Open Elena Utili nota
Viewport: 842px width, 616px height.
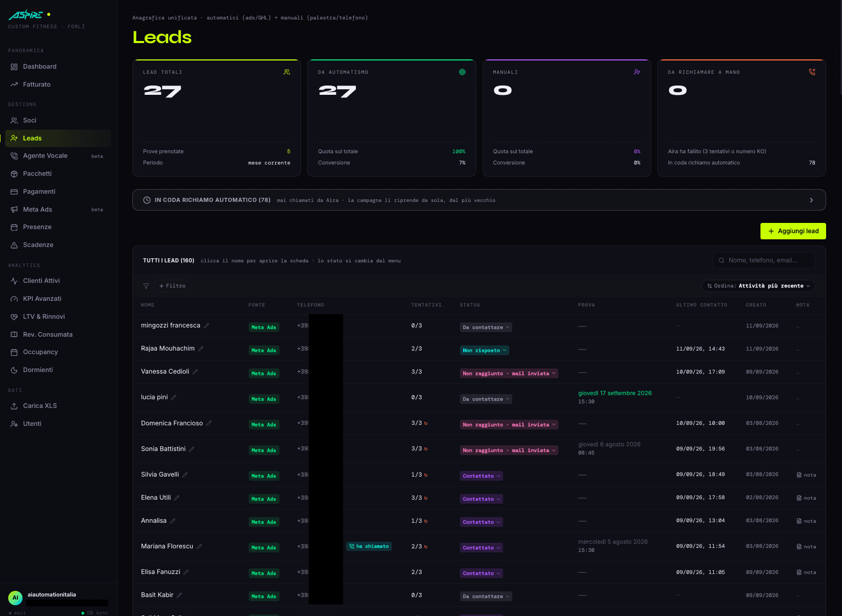coord(806,498)
